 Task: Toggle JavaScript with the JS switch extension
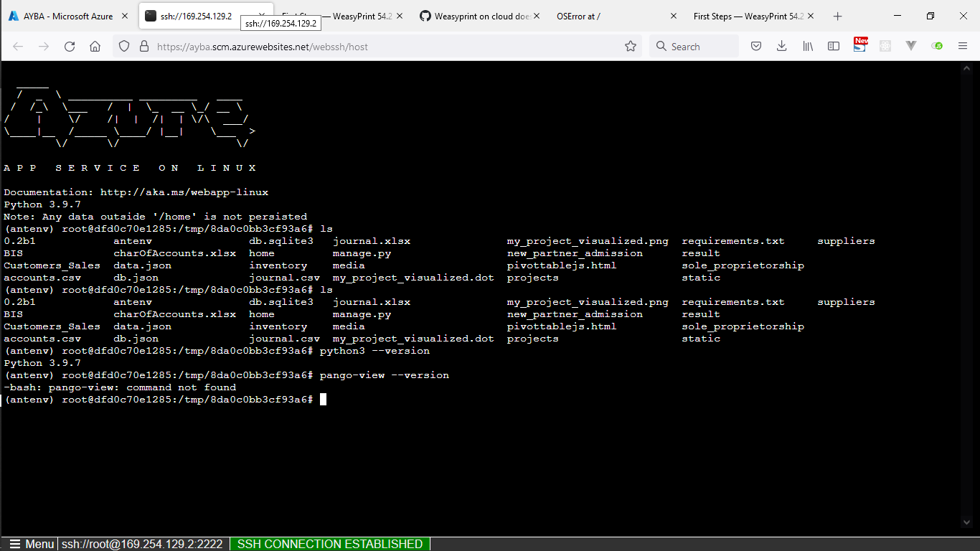click(x=937, y=45)
